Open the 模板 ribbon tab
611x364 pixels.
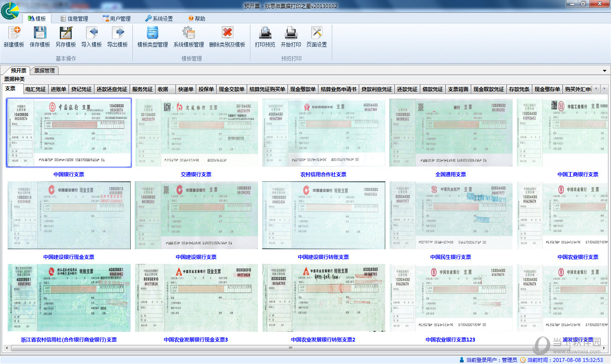[x=37, y=19]
